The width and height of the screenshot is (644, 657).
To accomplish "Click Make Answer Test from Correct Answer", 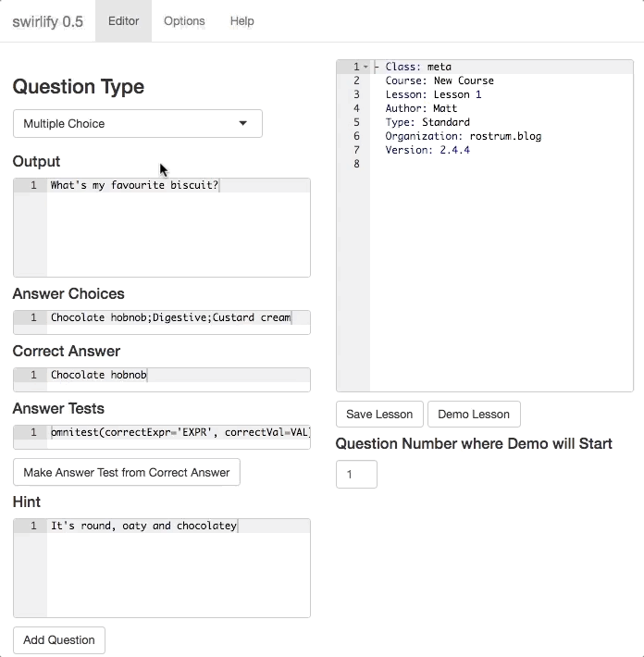I will [127, 472].
